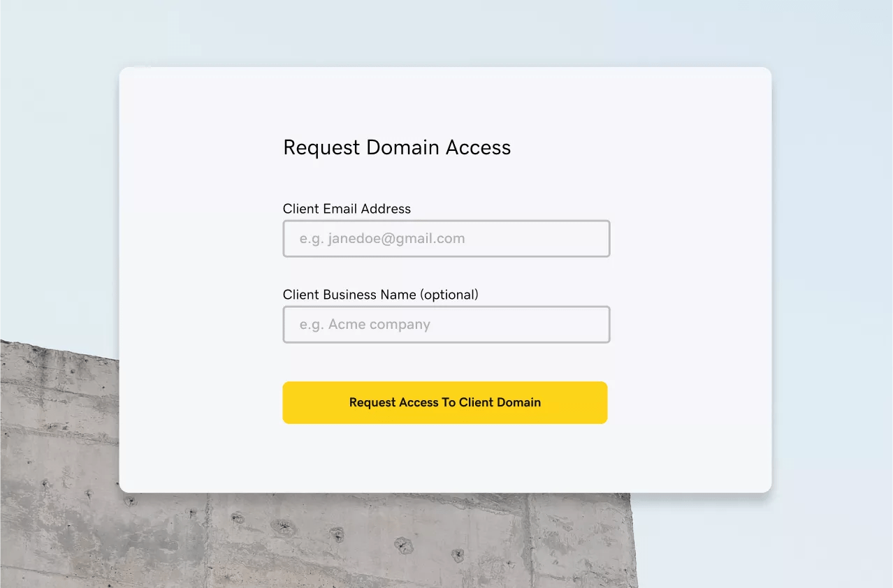The width and height of the screenshot is (893, 588).
Task: Click the Client Email Address label
Action: tap(347, 208)
